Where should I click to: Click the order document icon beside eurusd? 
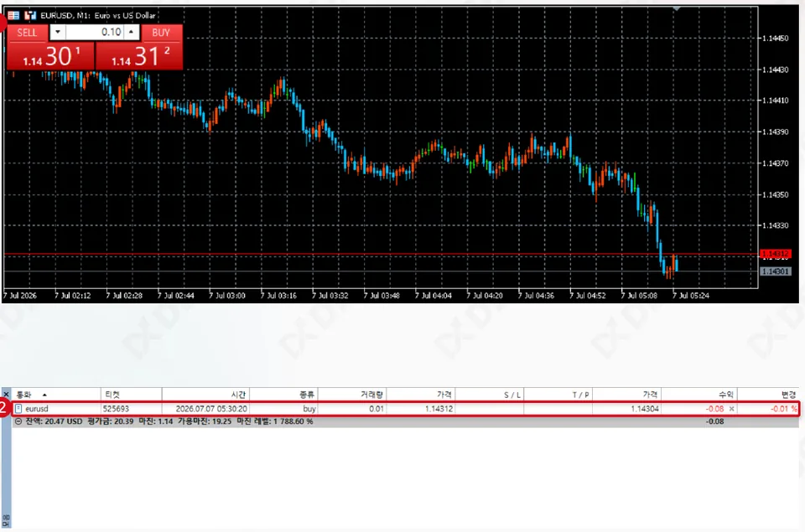(18, 409)
